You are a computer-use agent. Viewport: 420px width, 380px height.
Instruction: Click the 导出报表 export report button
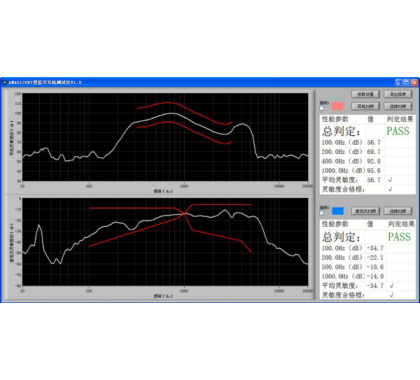click(x=398, y=94)
